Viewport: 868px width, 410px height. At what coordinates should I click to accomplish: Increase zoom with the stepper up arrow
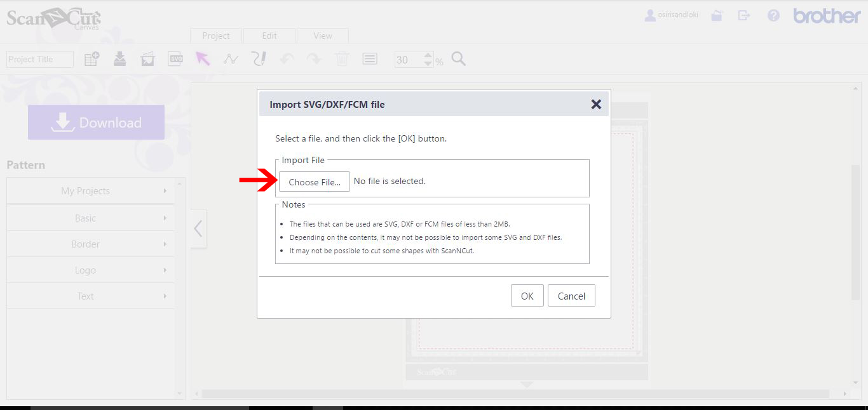pyautogui.click(x=428, y=55)
